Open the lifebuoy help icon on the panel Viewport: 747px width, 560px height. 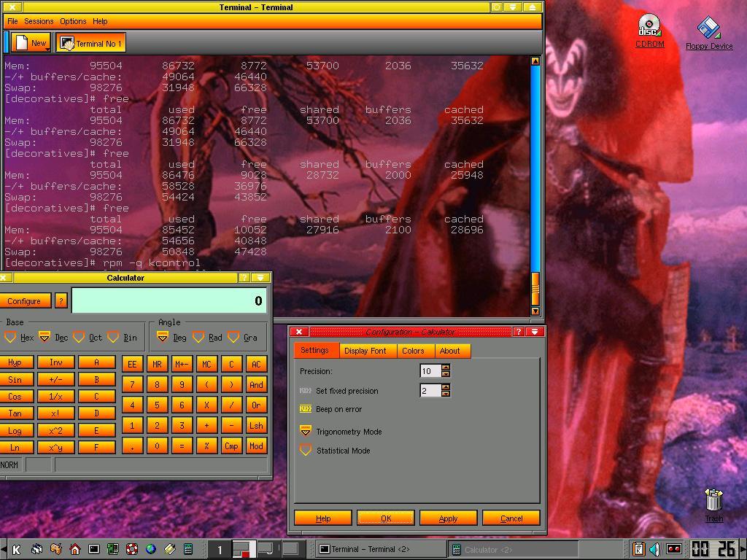[132, 550]
